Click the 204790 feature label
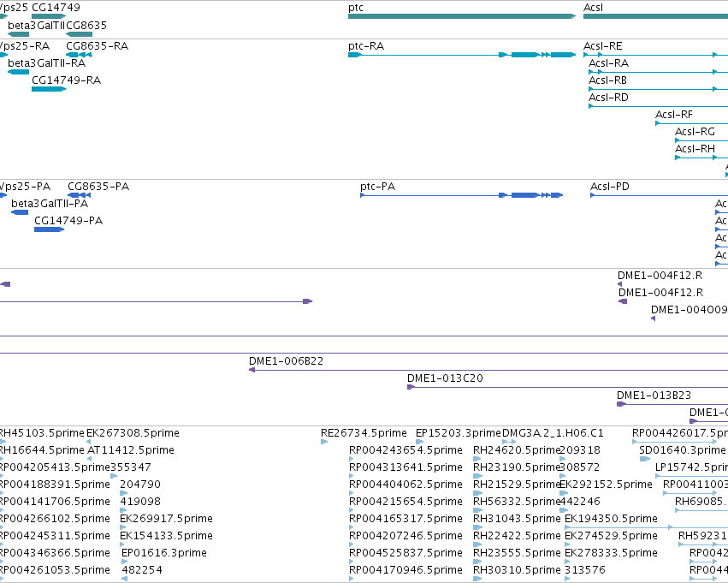This screenshot has height=583, width=728. click(140, 485)
